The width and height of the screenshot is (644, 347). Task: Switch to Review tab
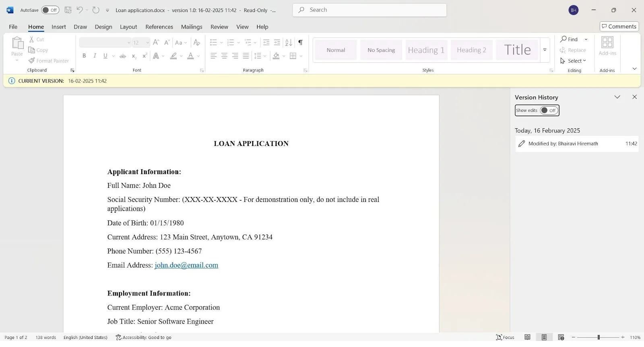pos(219,27)
